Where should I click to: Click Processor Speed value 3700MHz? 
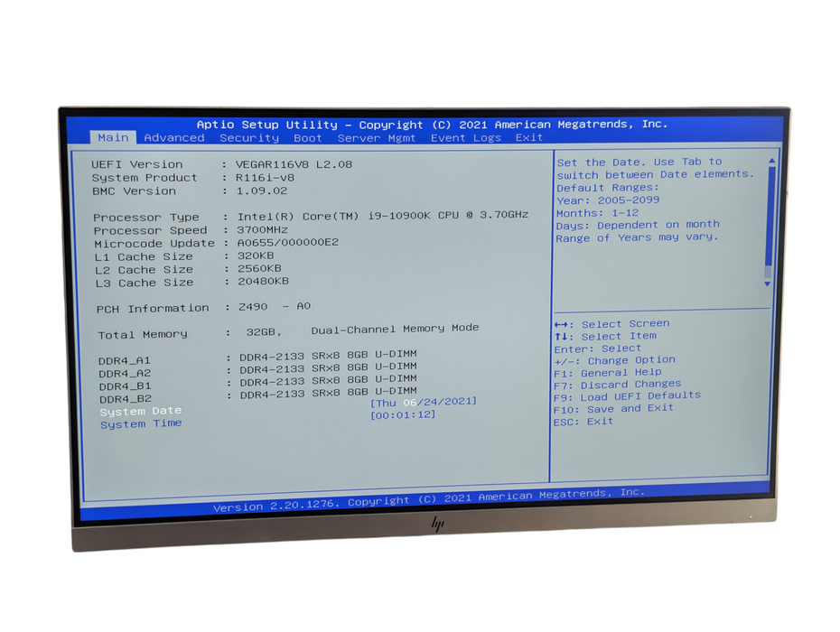(x=263, y=229)
